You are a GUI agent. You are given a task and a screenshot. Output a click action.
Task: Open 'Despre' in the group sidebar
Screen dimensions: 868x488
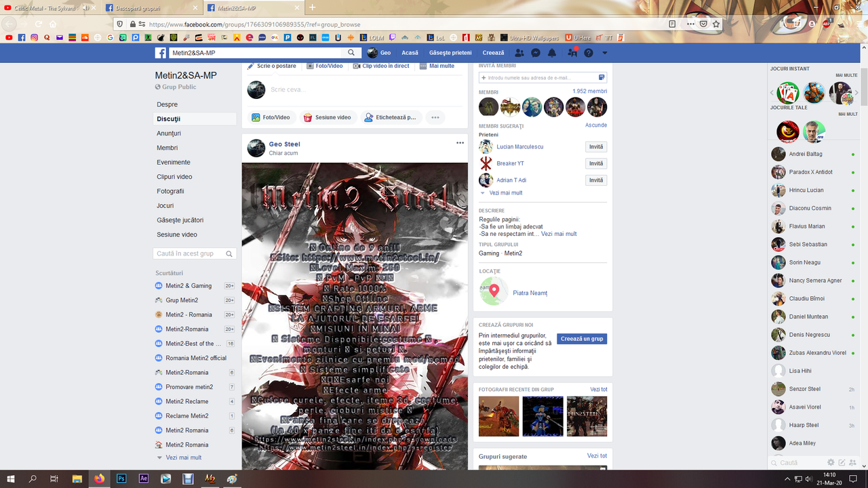click(x=167, y=104)
